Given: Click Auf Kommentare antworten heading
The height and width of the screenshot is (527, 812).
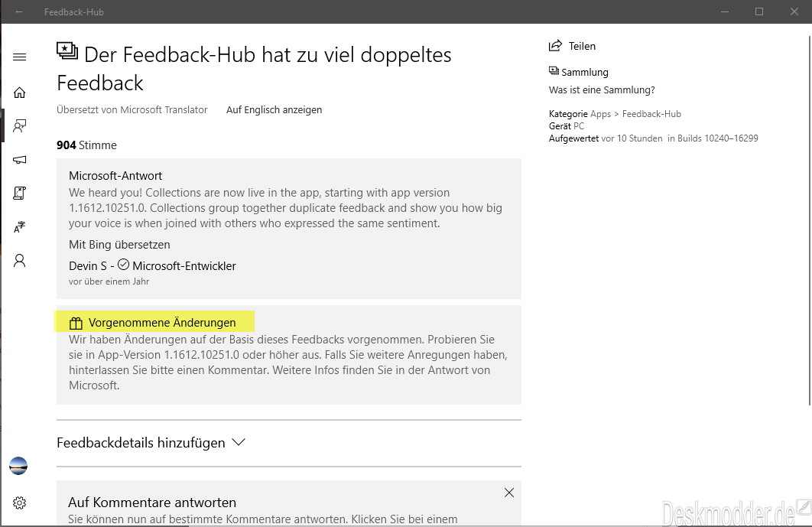Looking at the screenshot, I should (152, 502).
